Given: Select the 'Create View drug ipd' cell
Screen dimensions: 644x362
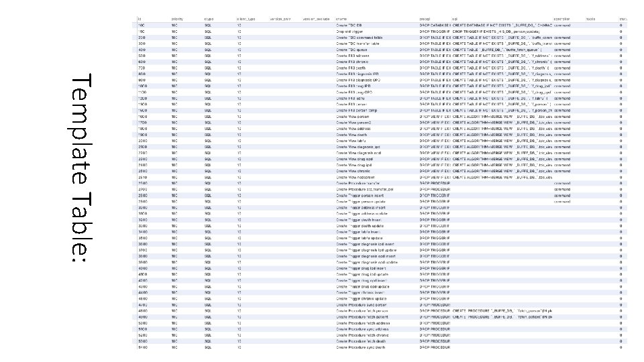Looking at the screenshot, I should click(x=354, y=165).
